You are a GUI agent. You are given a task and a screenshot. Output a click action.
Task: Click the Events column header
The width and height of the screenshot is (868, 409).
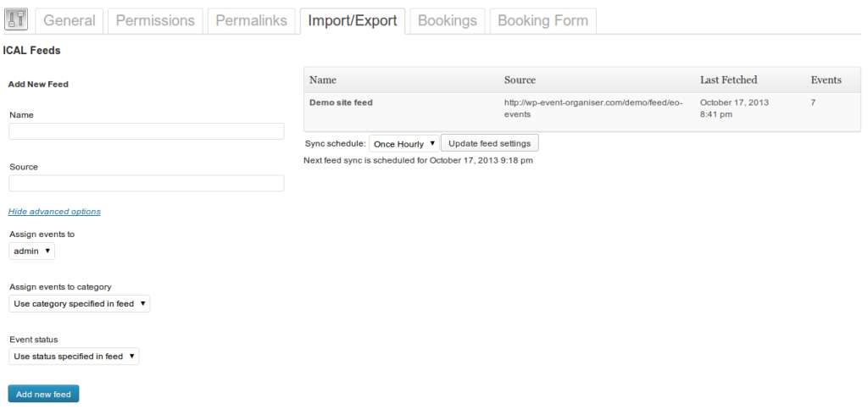pos(826,80)
